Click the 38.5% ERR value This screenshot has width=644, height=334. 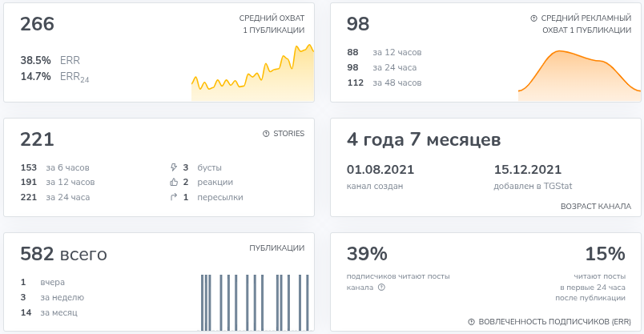coord(36,60)
